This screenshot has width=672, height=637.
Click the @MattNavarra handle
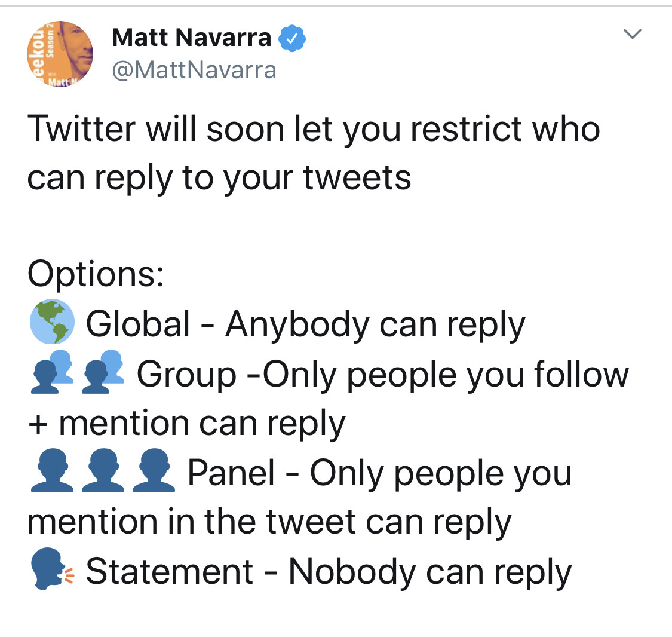pos(194,71)
